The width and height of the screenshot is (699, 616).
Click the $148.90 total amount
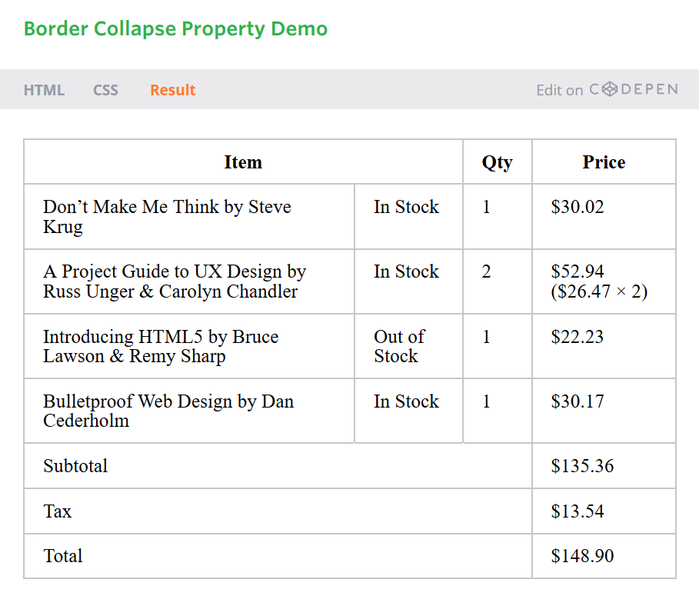[x=582, y=556]
